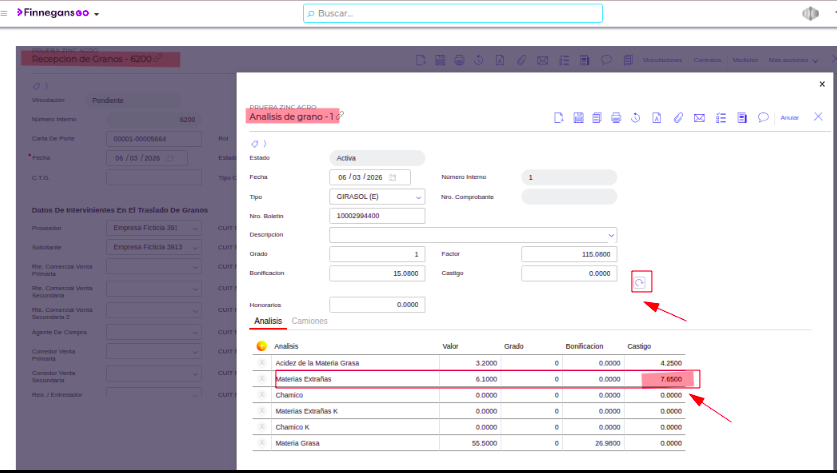Expand the Descripcion dropdown

[x=611, y=235]
